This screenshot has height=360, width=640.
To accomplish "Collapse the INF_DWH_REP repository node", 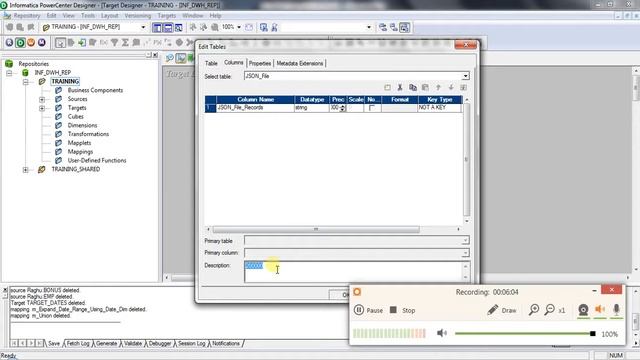I will coord(9,73).
